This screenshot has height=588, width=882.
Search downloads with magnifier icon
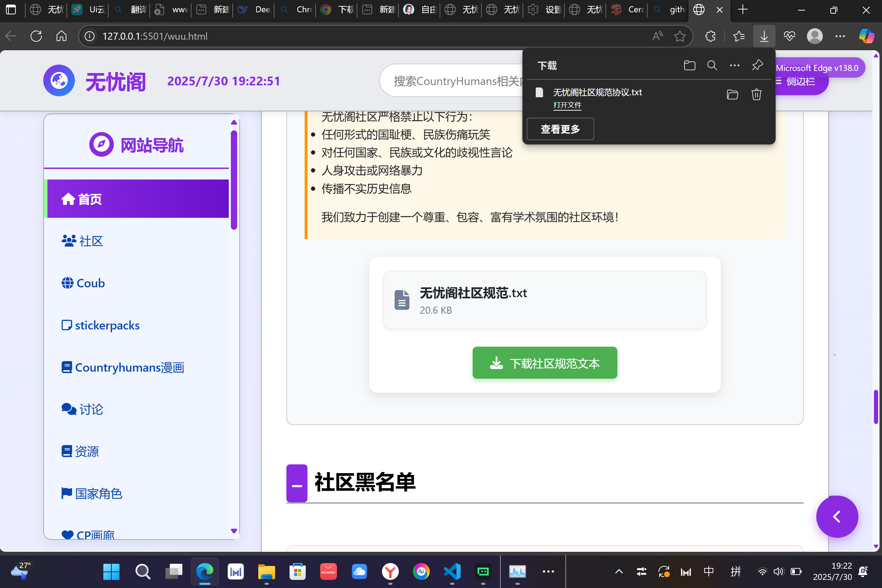click(x=712, y=65)
